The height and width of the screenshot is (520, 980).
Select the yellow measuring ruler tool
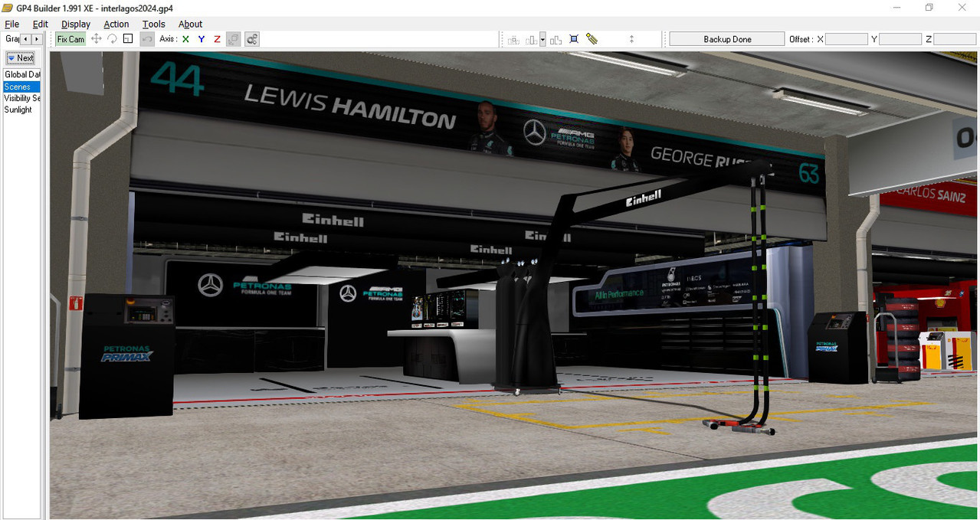[592, 39]
